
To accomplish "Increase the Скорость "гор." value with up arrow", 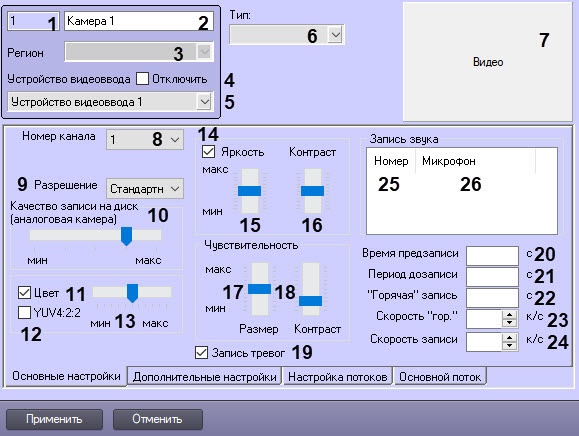I will (510, 315).
